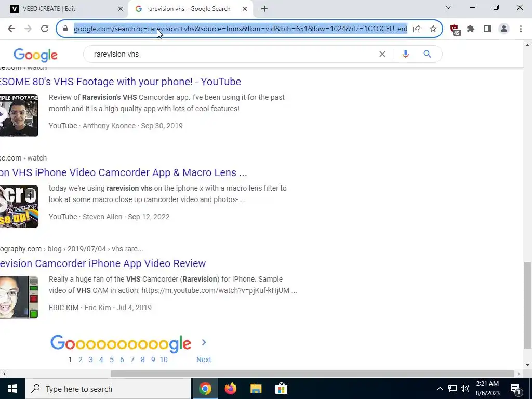532x399 pixels.
Task: Go to results page 10
Action: click(164, 360)
